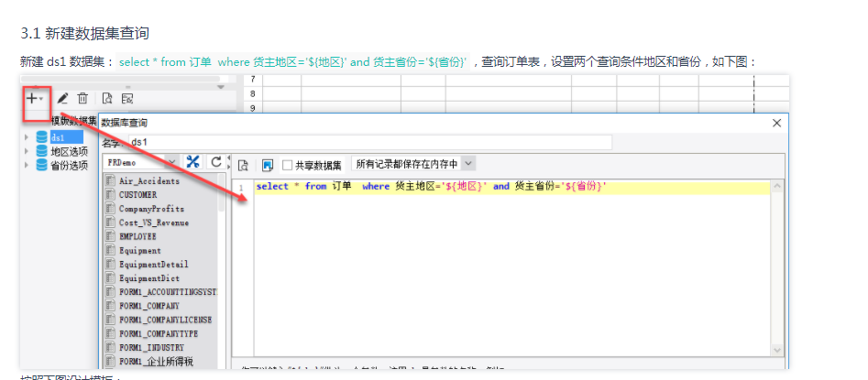Click the row 8 header in spreadsheet
Image resolution: width=868 pixels, height=380 pixels.
(254, 94)
